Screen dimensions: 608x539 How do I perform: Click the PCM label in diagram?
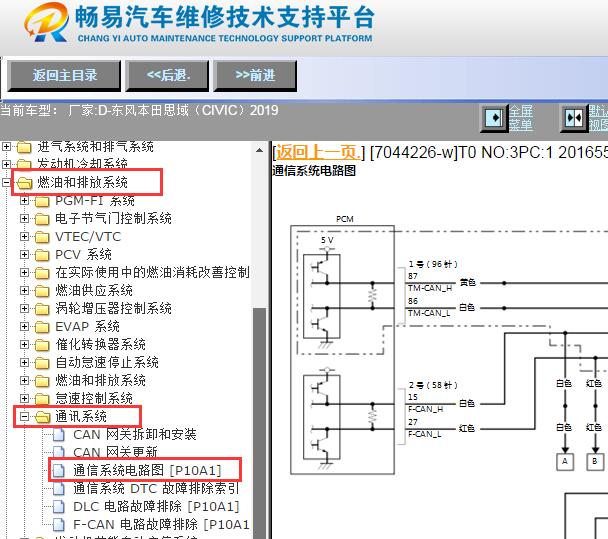[x=345, y=219]
